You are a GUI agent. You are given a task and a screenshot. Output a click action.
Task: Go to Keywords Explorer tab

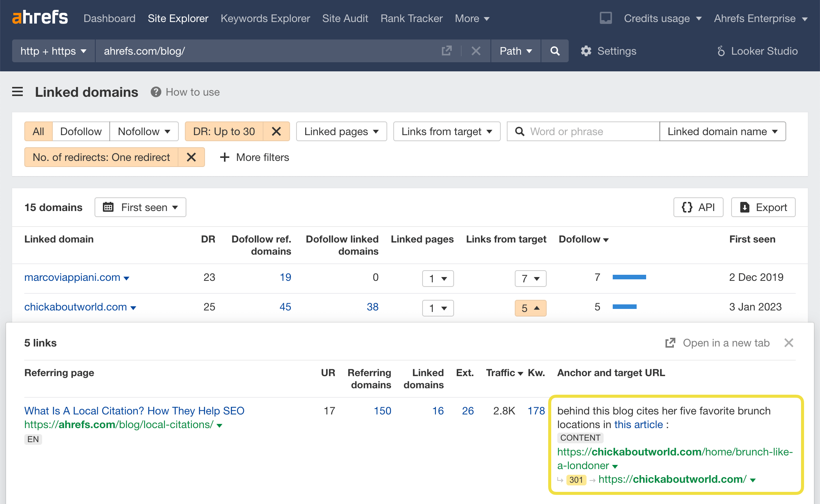coord(265,18)
